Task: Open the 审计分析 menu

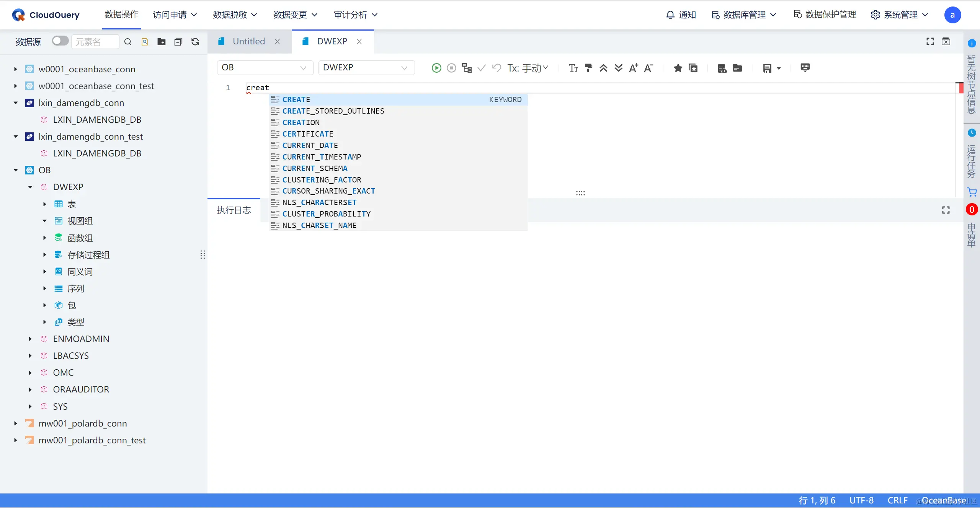Action: 355,15
